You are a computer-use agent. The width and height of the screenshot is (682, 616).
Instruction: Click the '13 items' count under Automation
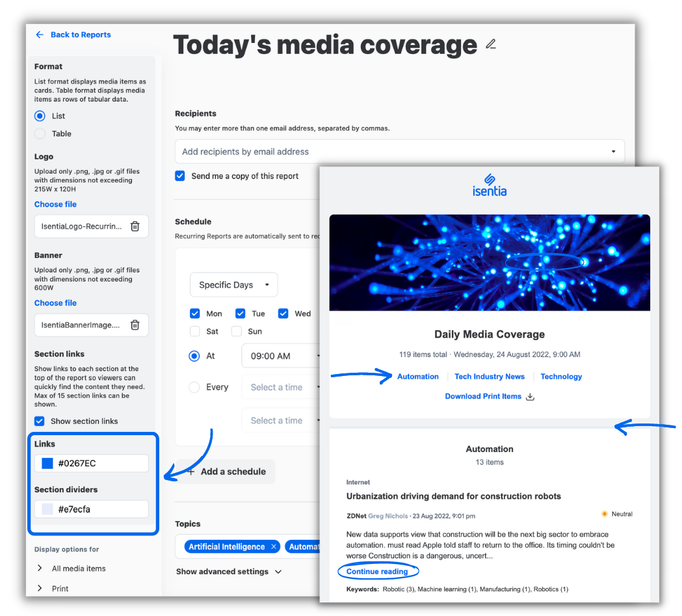[x=490, y=462]
